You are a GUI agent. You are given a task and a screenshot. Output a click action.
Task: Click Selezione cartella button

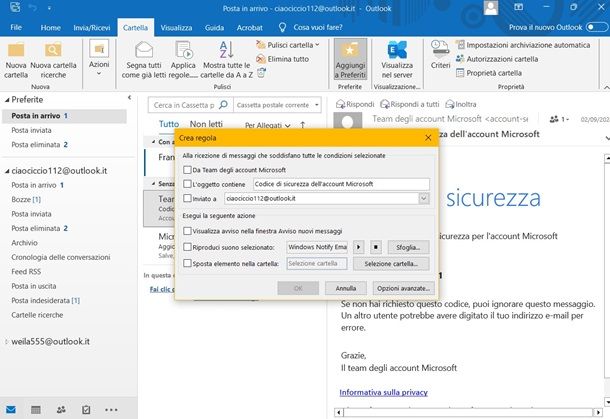391,263
